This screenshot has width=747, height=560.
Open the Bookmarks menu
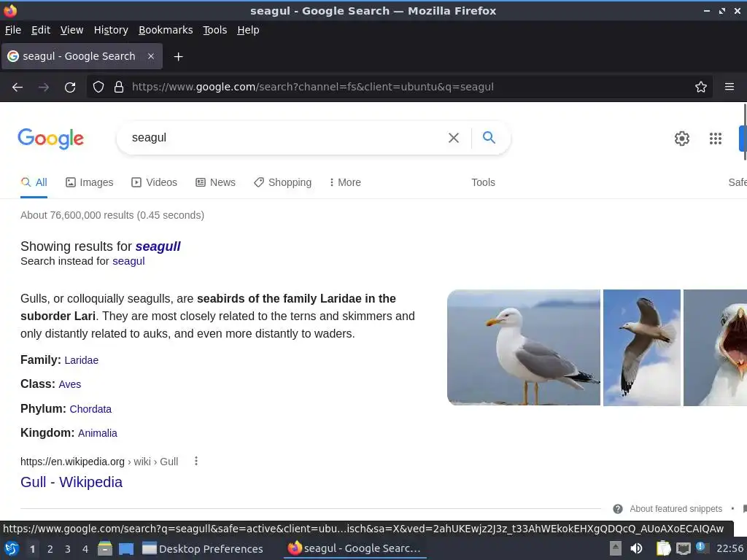pyautogui.click(x=166, y=30)
